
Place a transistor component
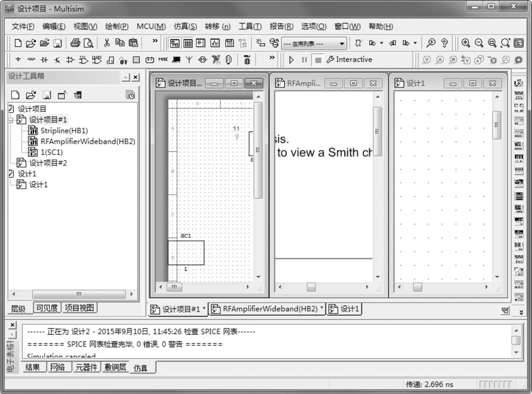point(57,60)
